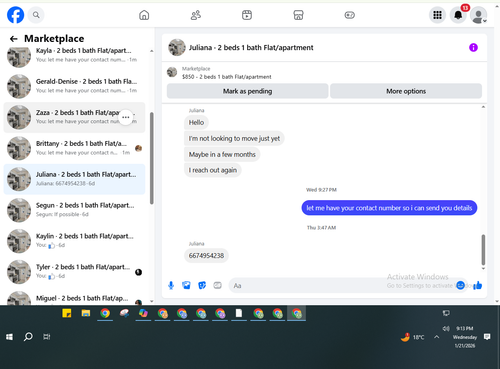Screen dimensions: 500x369
Task: Open notifications bell with 13 badge
Action: coord(458,15)
